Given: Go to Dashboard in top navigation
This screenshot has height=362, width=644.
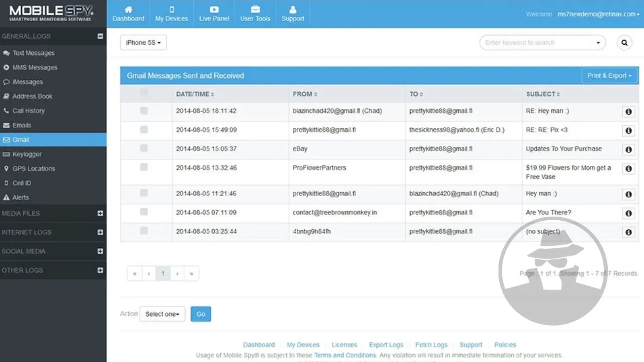Looking at the screenshot, I should point(128,14).
